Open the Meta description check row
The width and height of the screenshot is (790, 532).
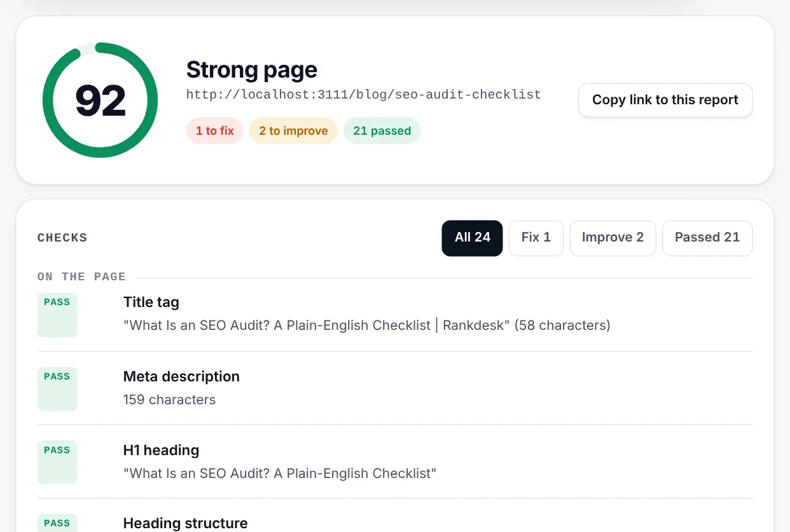tap(395, 388)
